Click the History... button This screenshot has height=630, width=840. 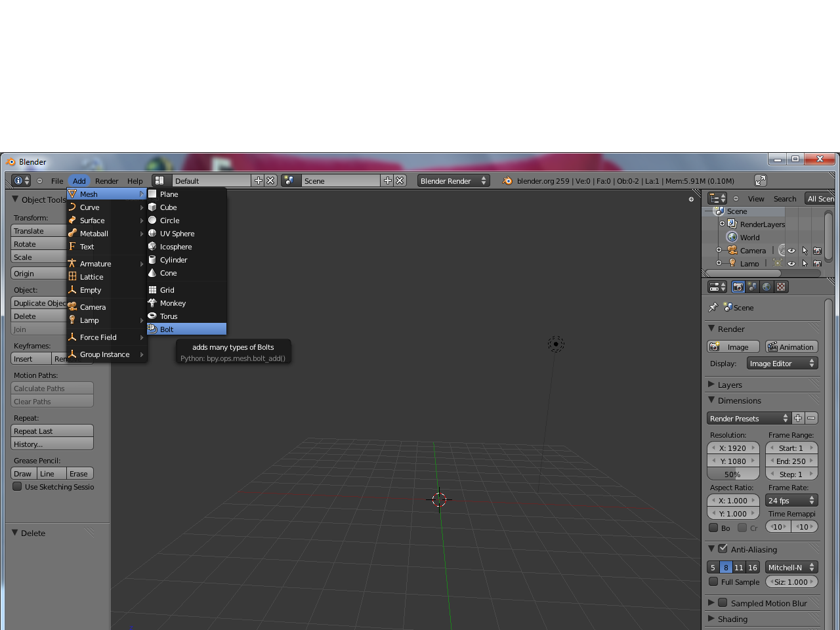click(52, 444)
